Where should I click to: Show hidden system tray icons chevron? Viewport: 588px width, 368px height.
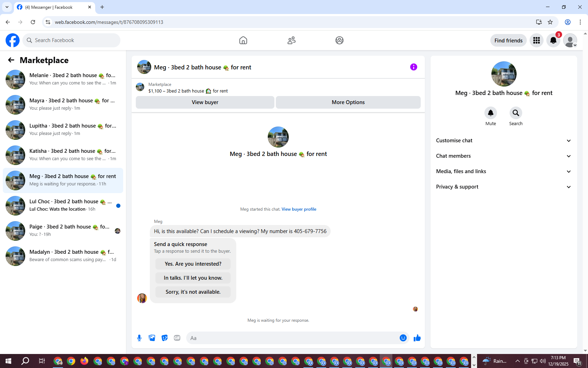[517, 361]
